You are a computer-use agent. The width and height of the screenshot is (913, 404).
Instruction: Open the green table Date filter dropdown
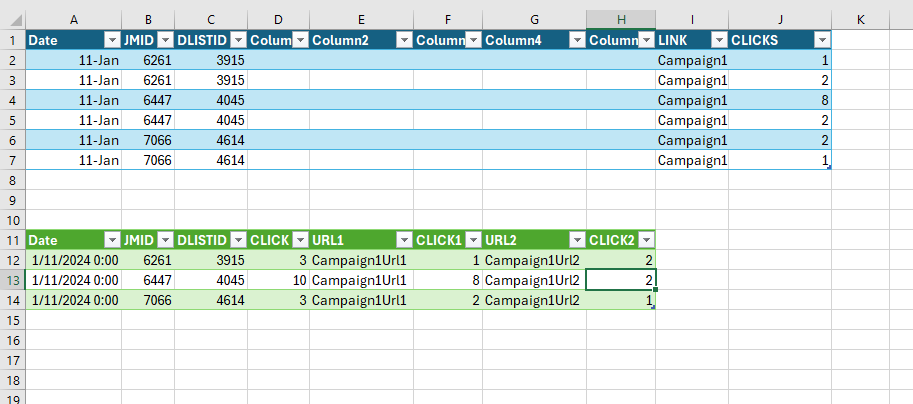point(112,240)
